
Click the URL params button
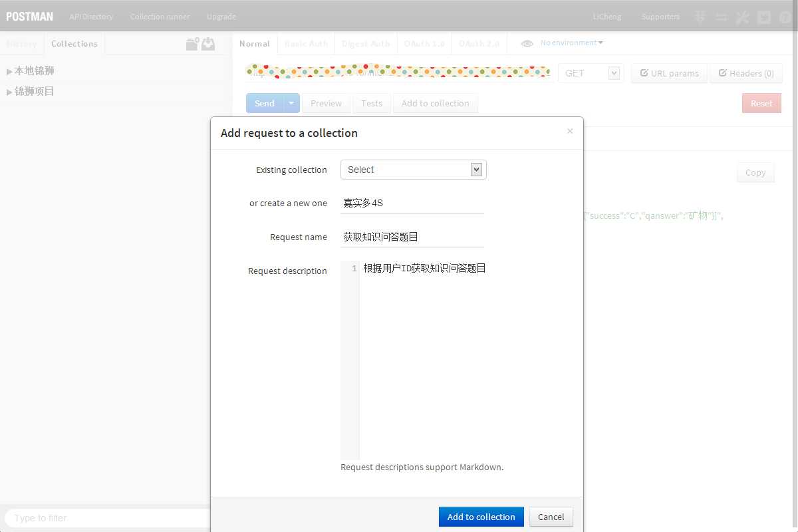[x=670, y=73]
